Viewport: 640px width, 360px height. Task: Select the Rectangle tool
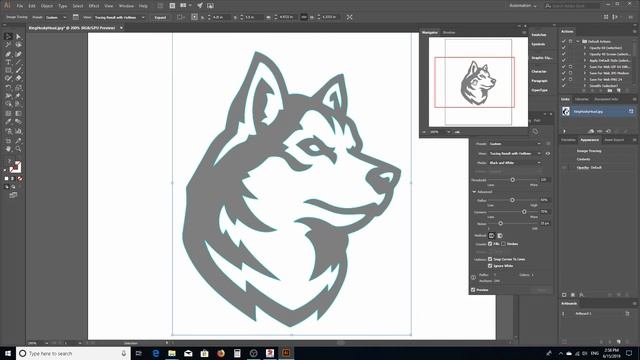pyautogui.click(x=8, y=71)
